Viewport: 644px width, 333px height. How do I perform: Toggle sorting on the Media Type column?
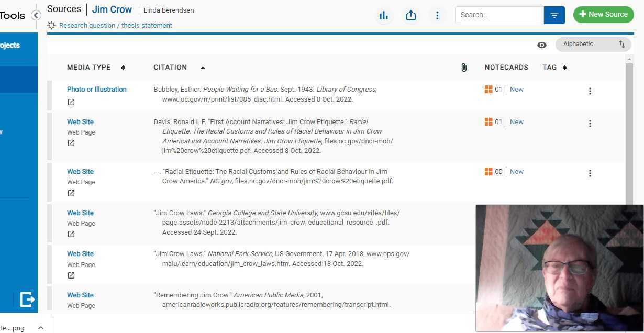click(123, 67)
